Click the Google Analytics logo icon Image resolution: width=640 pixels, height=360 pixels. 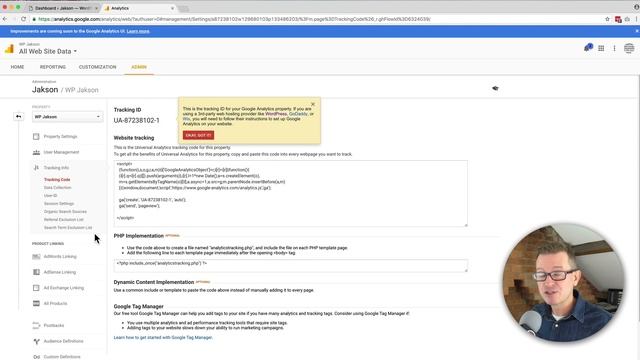point(9,49)
